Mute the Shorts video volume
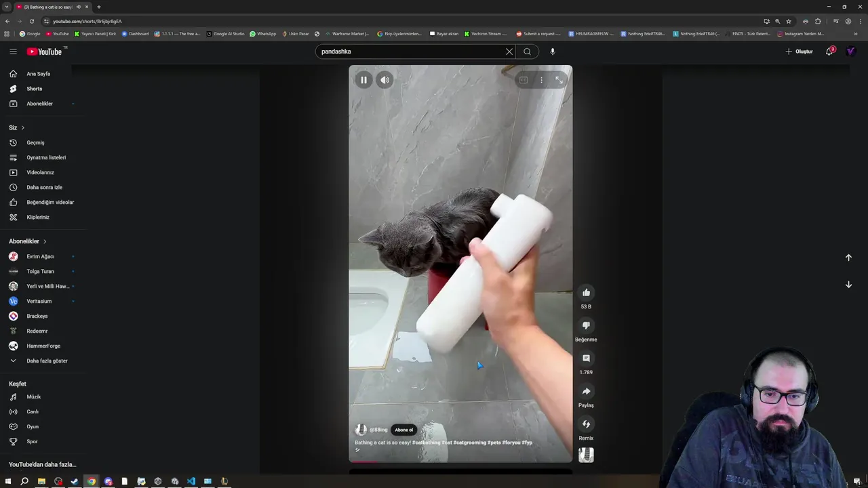Image resolution: width=868 pixels, height=488 pixels. (x=384, y=80)
